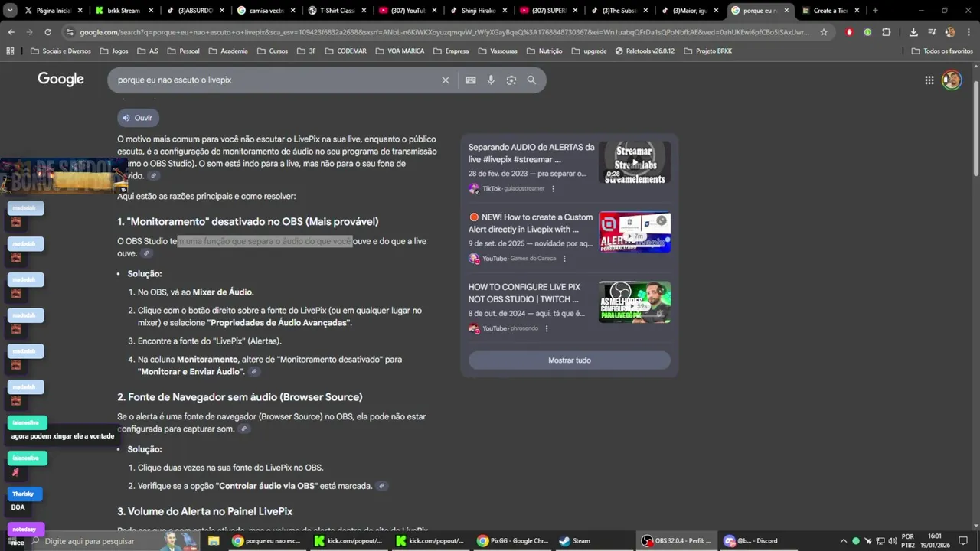Open a new browser tab
The height and width of the screenshot is (551, 980).
point(875,11)
